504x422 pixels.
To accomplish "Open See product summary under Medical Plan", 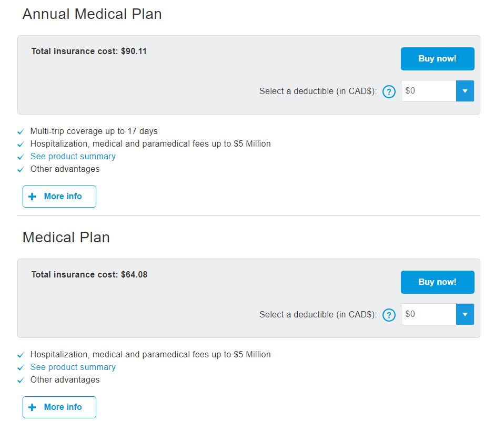I will 73,367.
